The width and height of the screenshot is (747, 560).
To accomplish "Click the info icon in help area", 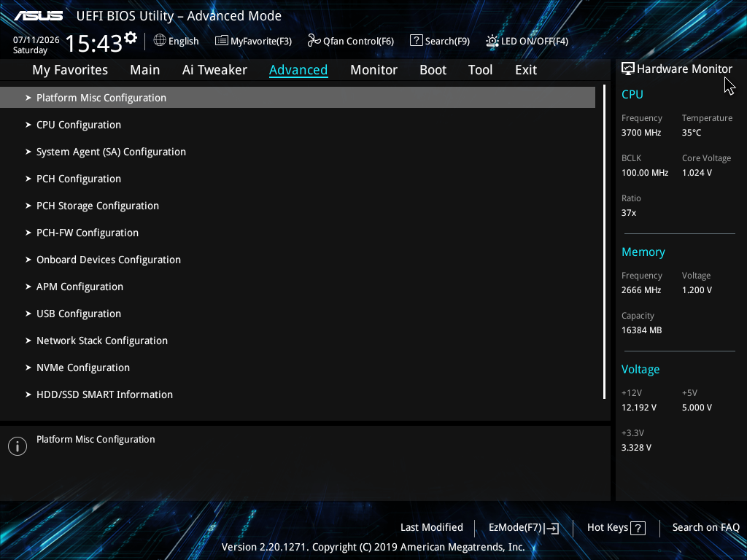I will 18,446.
